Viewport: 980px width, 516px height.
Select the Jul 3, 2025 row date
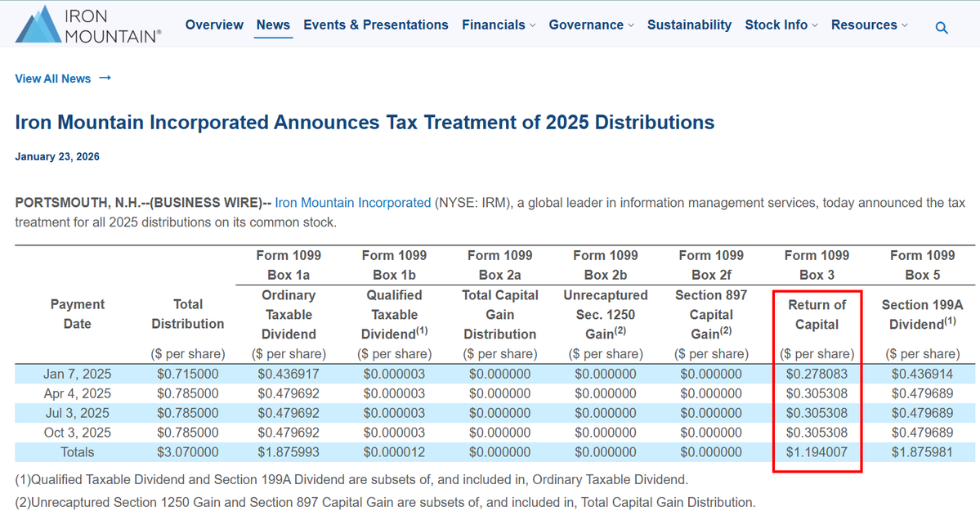[x=78, y=413]
